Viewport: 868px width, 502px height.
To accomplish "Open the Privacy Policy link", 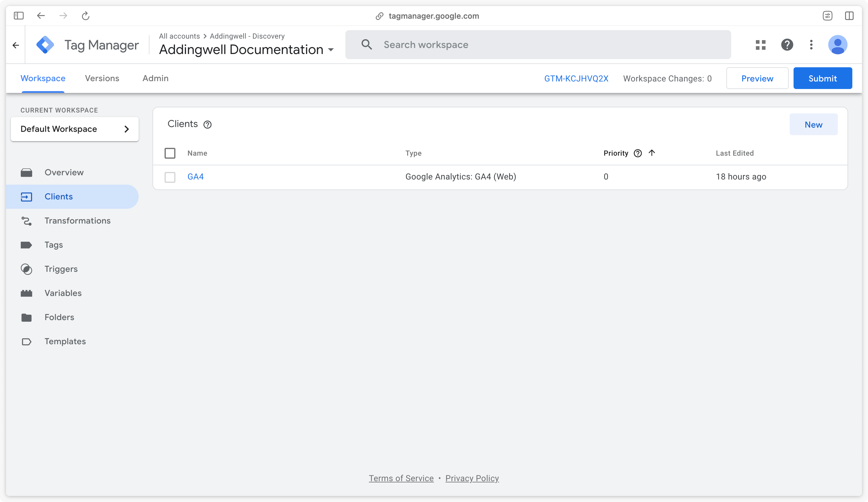I will [472, 478].
